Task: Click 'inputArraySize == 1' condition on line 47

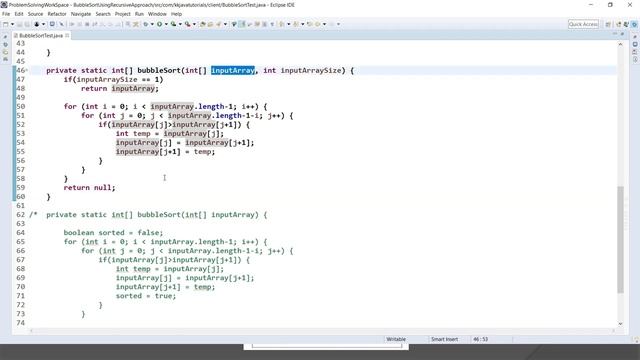Action: tap(118, 79)
